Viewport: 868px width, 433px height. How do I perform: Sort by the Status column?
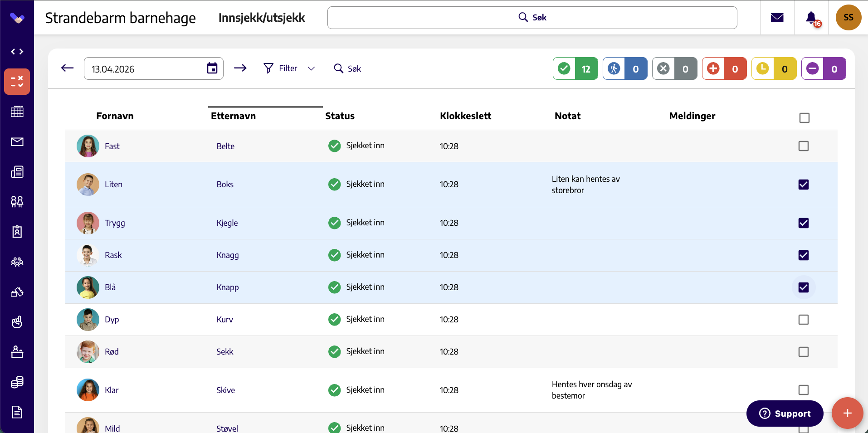(x=340, y=116)
